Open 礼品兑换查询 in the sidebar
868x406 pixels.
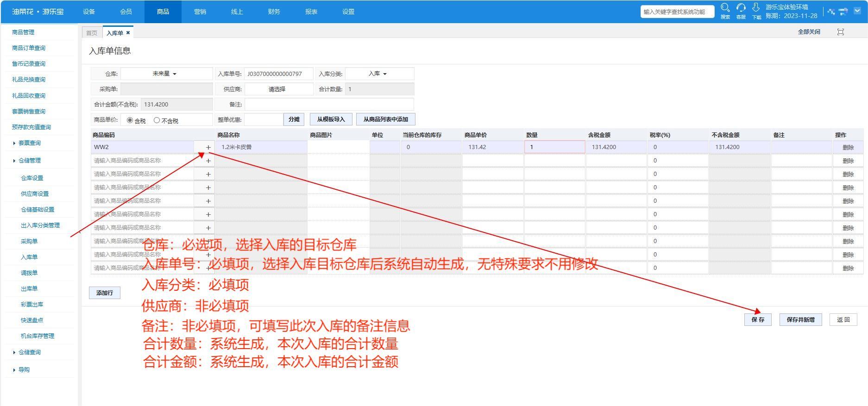pyautogui.click(x=29, y=80)
